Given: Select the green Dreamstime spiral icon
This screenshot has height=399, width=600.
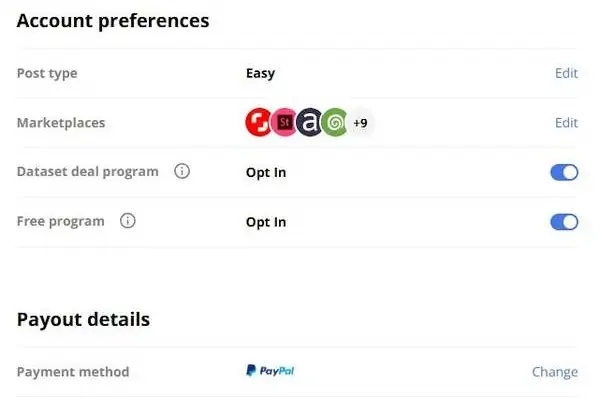Looking at the screenshot, I should (334, 122).
